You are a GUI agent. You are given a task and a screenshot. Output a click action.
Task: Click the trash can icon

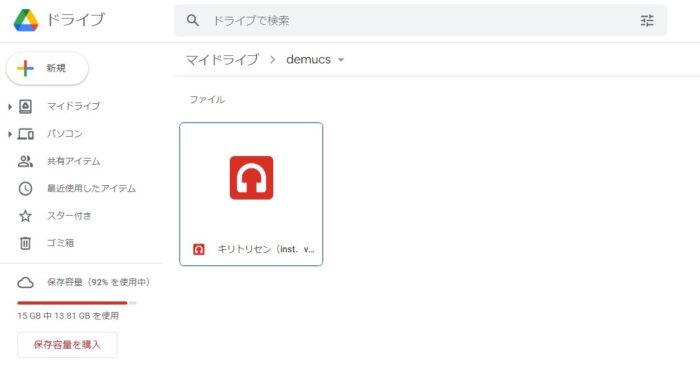[25, 243]
